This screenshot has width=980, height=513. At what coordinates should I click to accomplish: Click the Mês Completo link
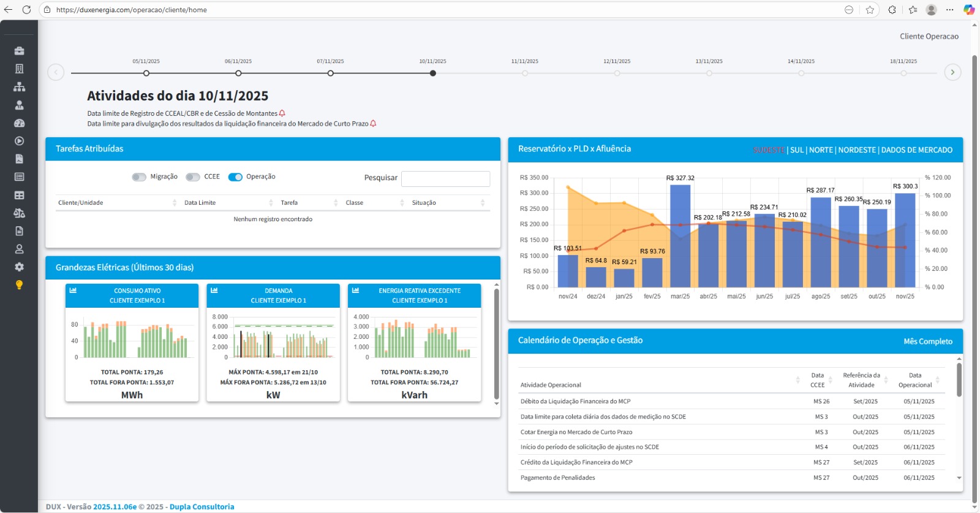[927, 341]
